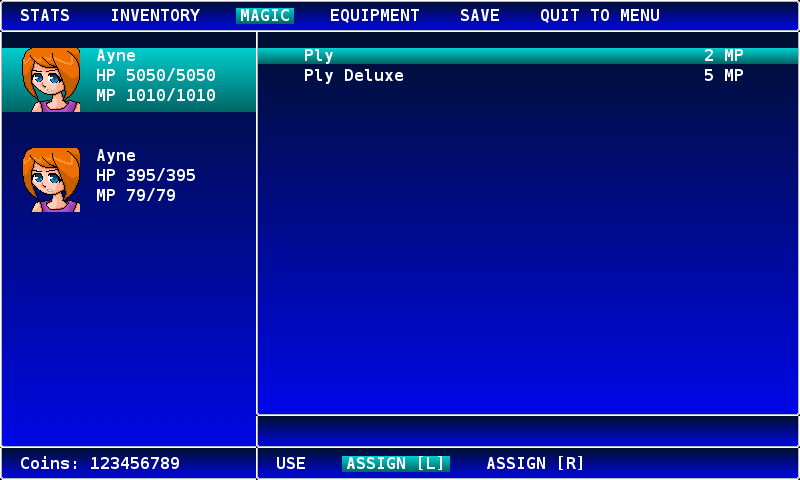
Task: Pick the Ply Deluxe spell
Action: 354,76
